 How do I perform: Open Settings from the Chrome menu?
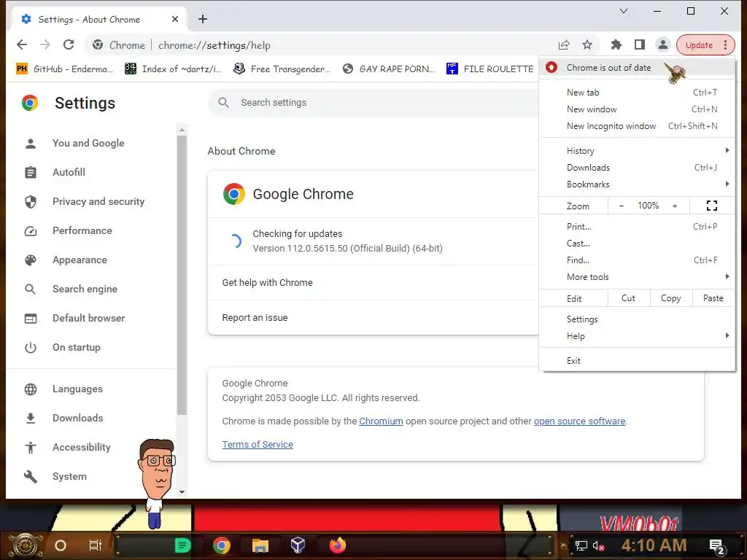coord(638,319)
